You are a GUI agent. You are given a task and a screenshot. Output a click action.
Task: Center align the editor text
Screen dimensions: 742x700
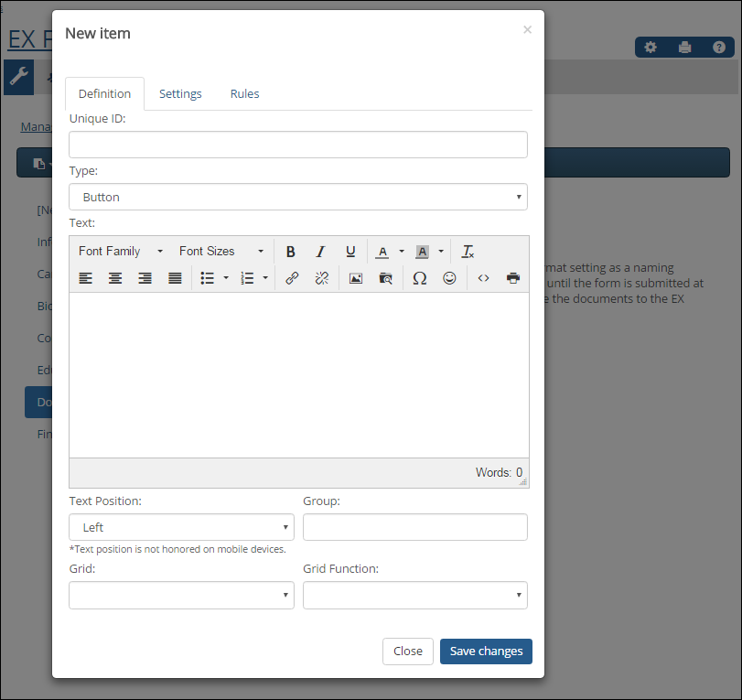[x=115, y=278]
